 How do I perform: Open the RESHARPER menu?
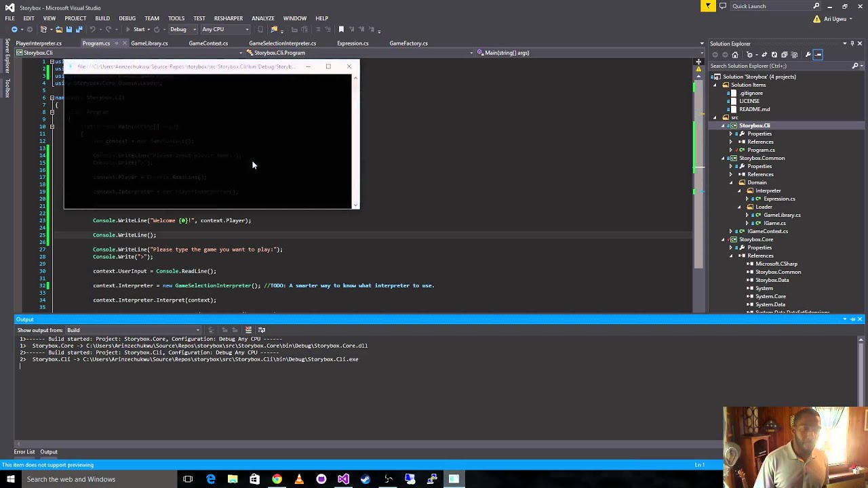pos(228,18)
